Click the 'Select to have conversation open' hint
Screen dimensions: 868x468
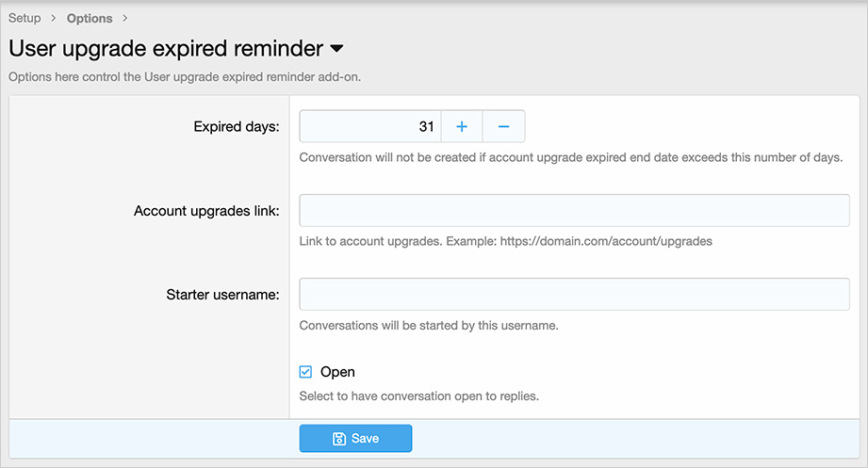pos(418,396)
